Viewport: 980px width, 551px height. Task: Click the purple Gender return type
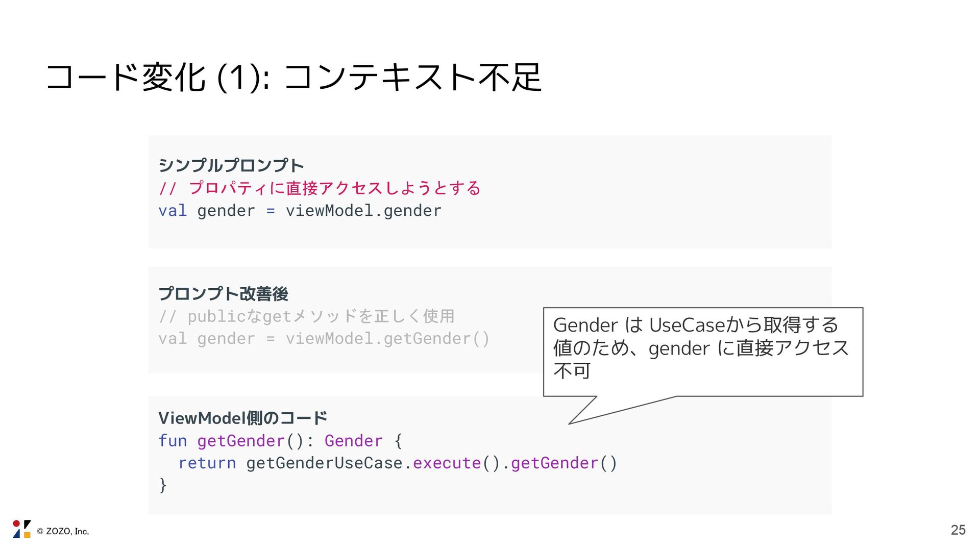pyautogui.click(x=353, y=441)
